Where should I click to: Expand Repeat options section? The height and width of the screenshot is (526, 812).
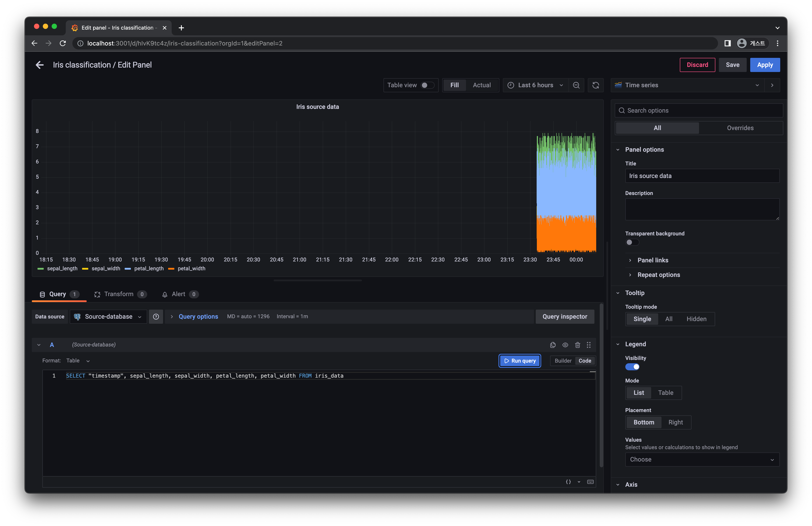point(658,275)
